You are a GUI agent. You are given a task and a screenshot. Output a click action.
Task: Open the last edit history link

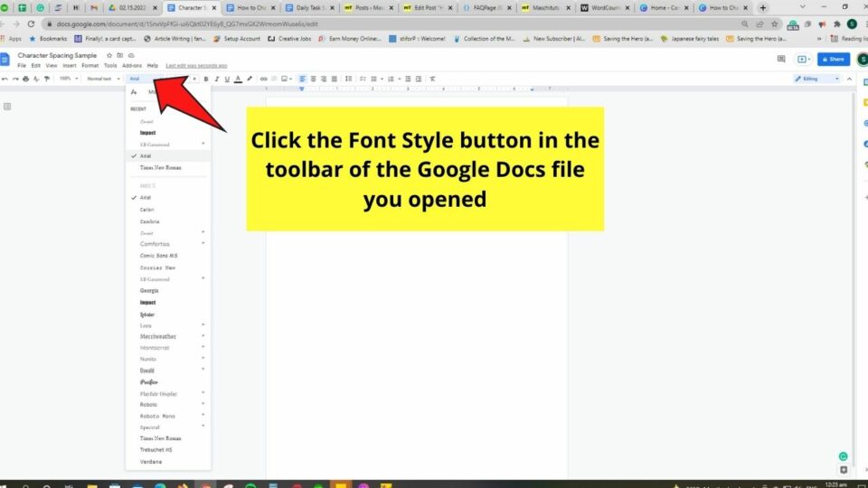click(x=196, y=66)
